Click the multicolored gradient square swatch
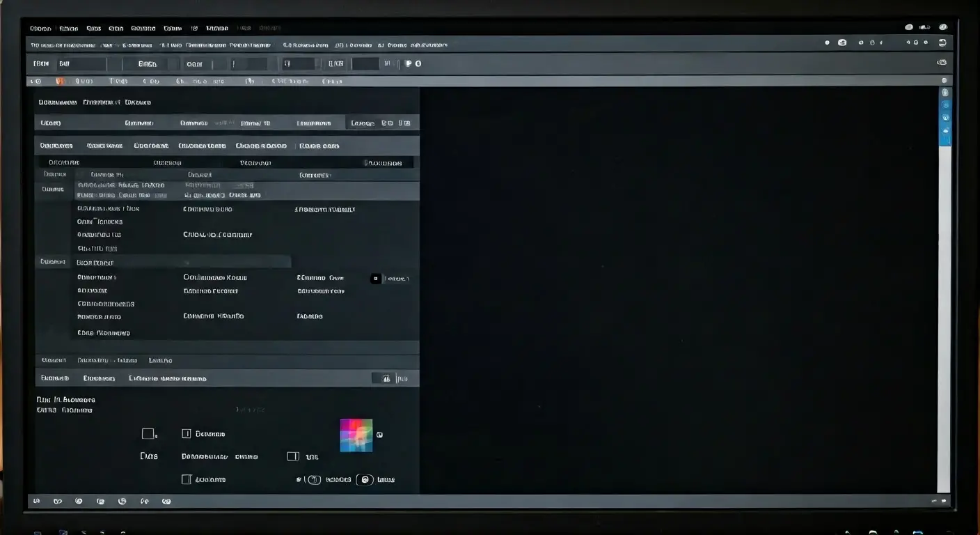The image size is (980, 535). coord(356,435)
